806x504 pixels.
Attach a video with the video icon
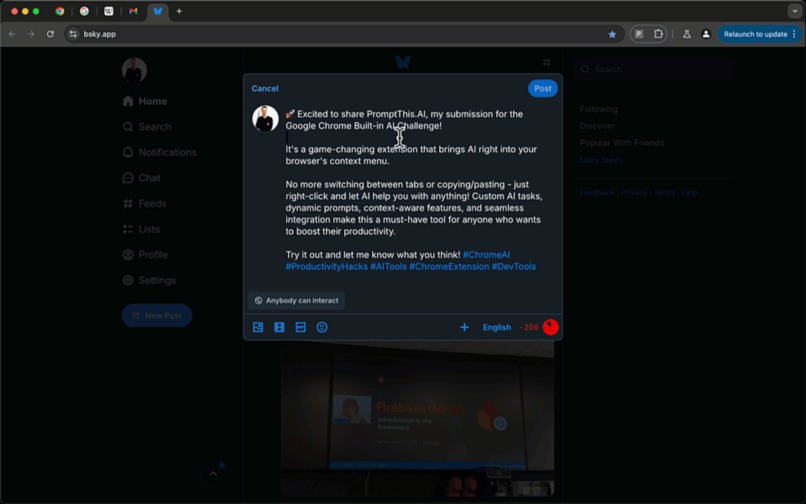click(279, 327)
